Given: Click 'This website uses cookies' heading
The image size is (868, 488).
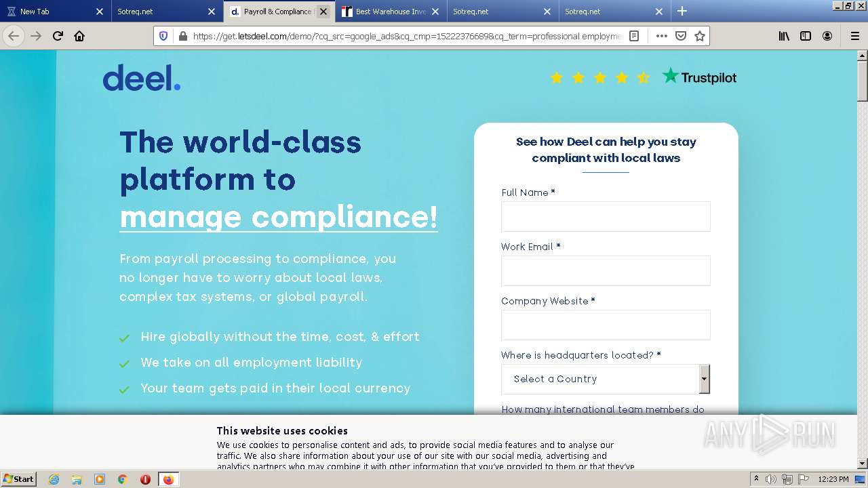Looking at the screenshot, I should [282, 430].
